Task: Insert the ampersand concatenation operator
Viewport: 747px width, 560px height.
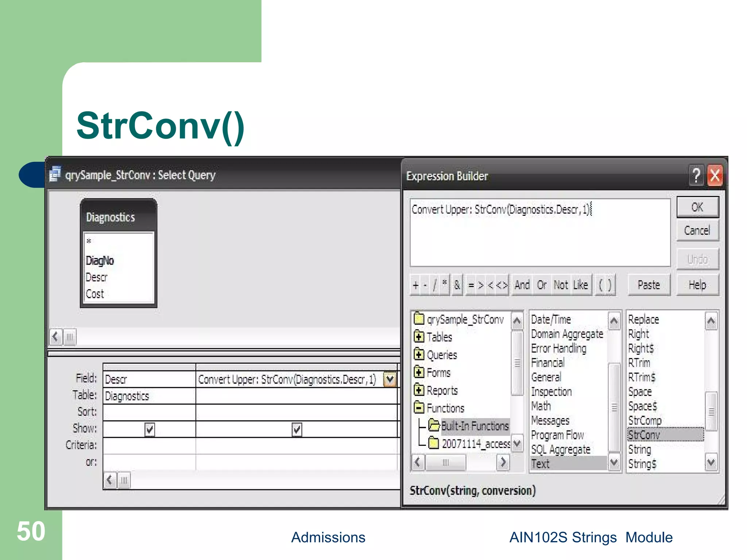Action: tap(457, 285)
